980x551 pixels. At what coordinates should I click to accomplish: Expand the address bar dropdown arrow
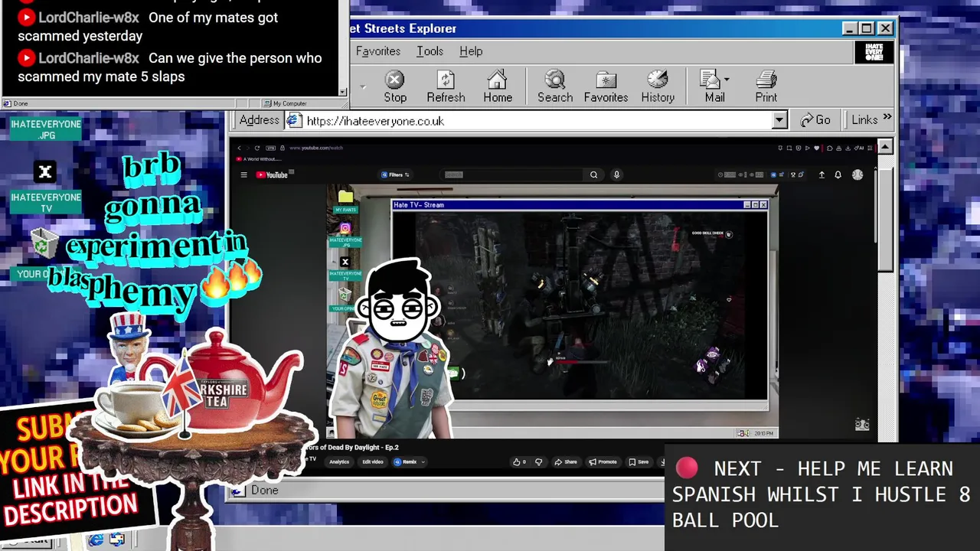[x=779, y=121]
